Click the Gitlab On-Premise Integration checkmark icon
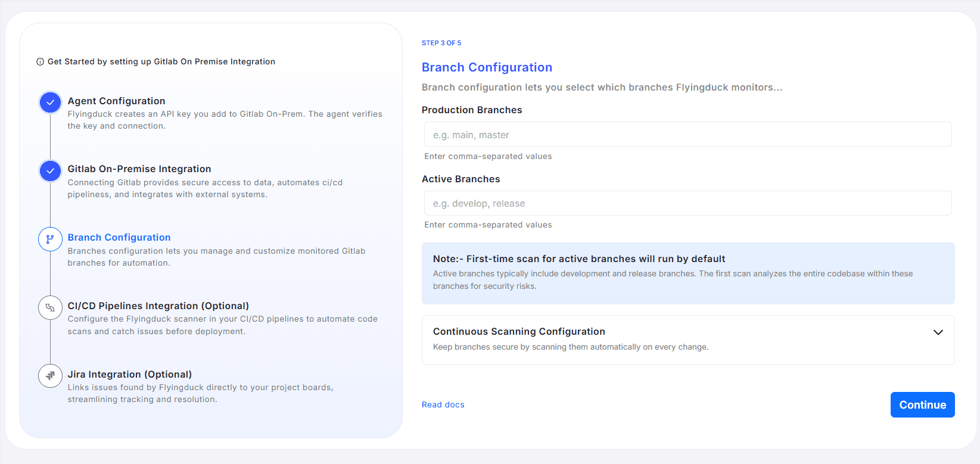The width and height of the screenshot is (980, 464). (50, 171)
